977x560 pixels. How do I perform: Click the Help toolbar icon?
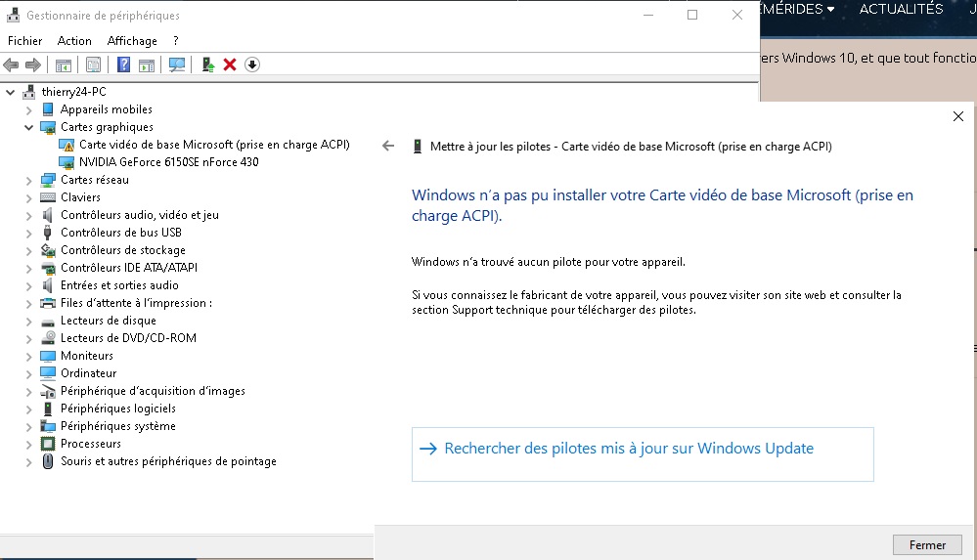[x=124, y=65]
